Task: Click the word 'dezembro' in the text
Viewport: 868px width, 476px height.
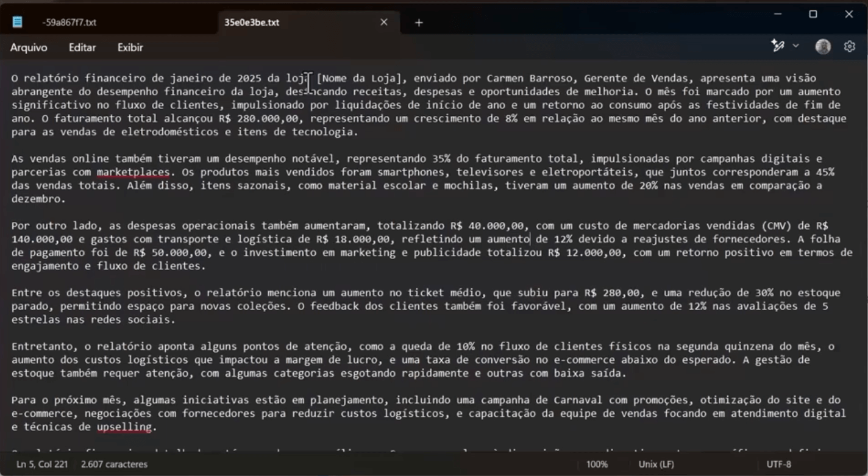Action: 35,199
